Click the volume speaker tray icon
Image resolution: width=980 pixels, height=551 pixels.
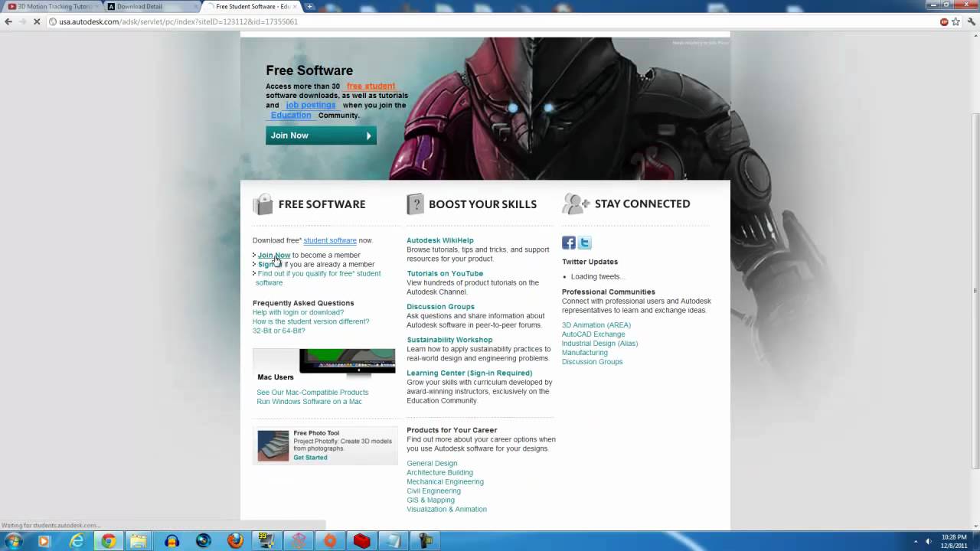click(x=928, y=541)
